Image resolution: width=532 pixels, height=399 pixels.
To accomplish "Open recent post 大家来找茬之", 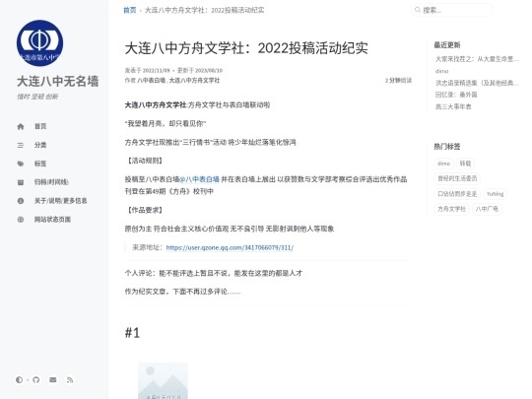I will [477, 59].
